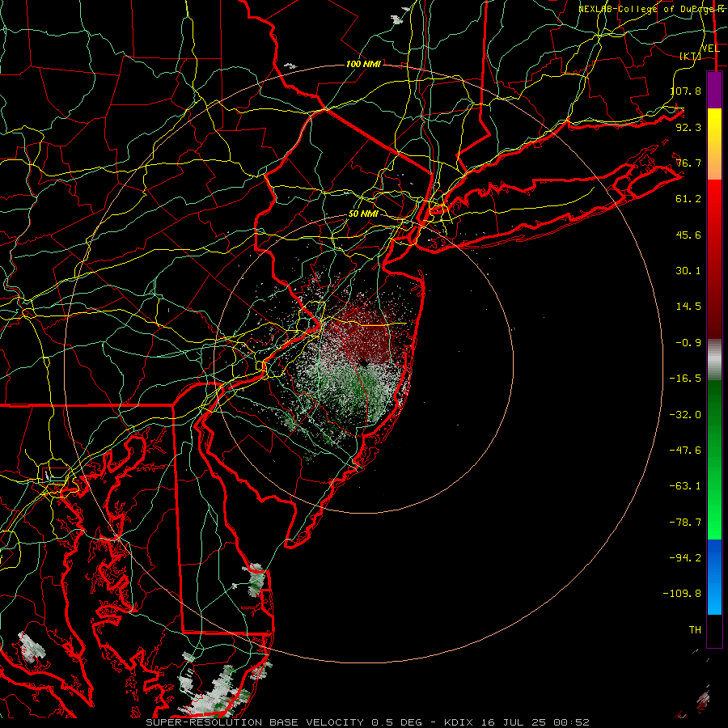The height and width of the screenshot is (728, 728).
Task: Click the -16.5 velocity scale value
Action: [x=685, y=378]
